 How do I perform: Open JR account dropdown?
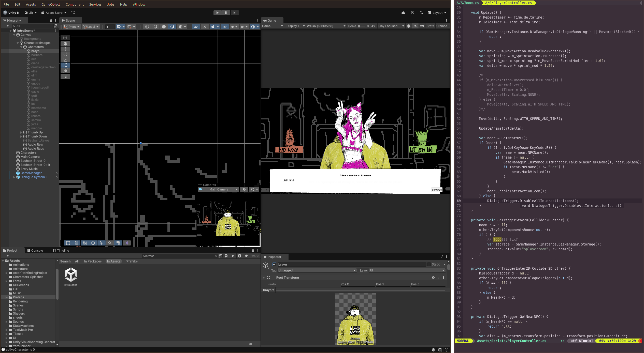point(31,13)
